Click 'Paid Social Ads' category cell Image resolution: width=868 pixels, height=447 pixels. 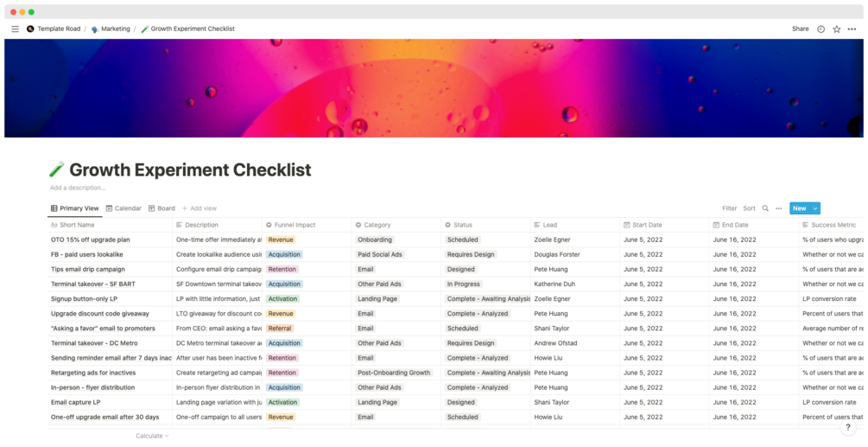[380, 255]
